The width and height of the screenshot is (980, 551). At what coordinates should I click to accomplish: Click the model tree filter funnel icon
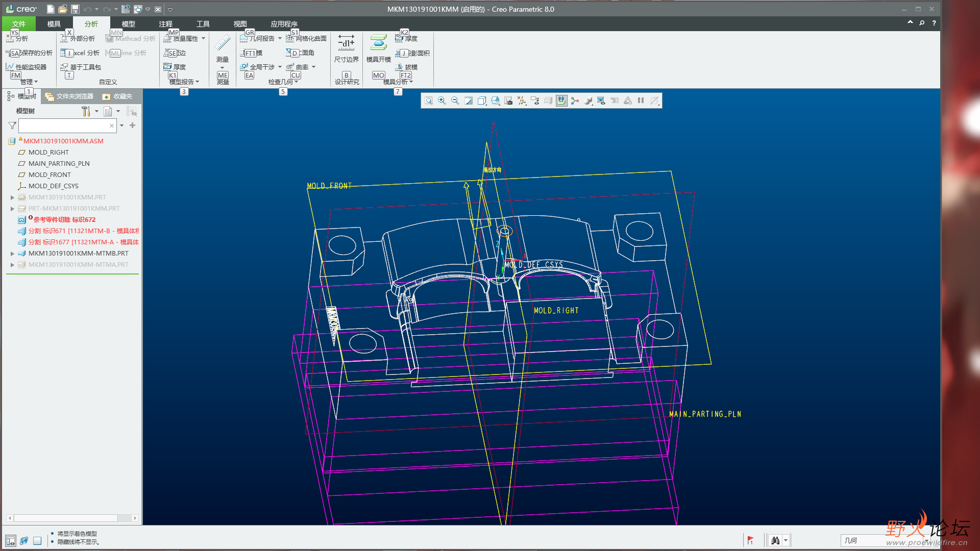(12, 126)
